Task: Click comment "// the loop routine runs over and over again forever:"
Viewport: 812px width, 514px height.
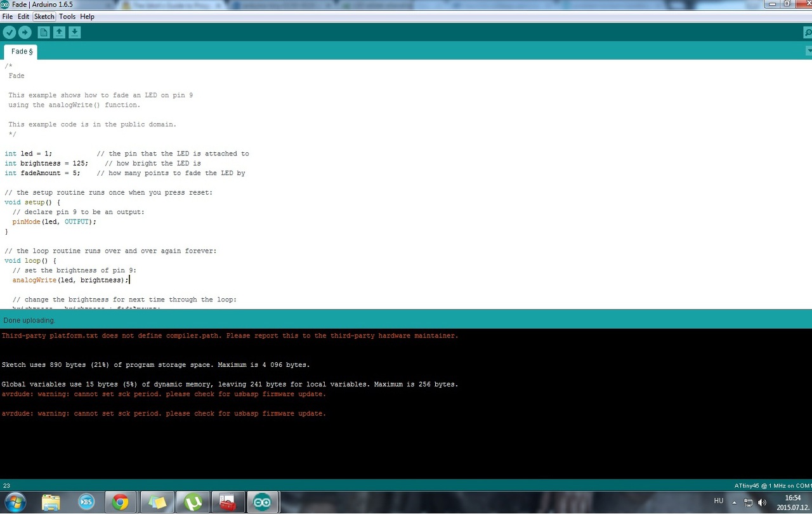Action: (x=110, y=251)
